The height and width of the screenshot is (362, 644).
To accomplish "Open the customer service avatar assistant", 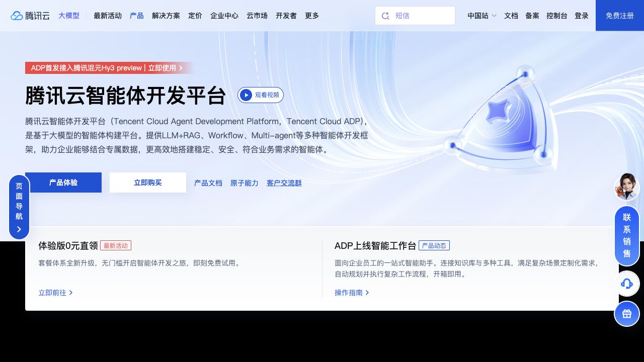I will coord(627,187).
